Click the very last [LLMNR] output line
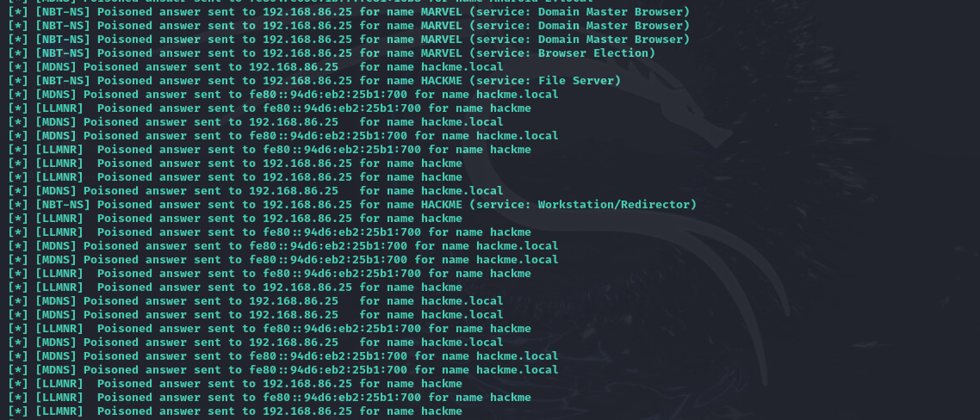980x420 pixels. coord(250,411)
